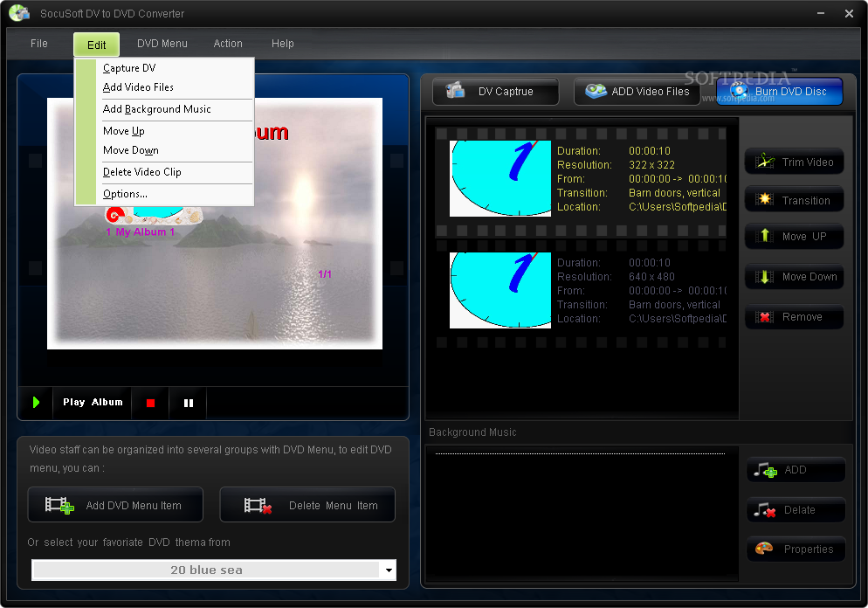Screen dimensions: 868x608
Task: Click the ADD Video Files disc icon
Action: tap(596, 91)
